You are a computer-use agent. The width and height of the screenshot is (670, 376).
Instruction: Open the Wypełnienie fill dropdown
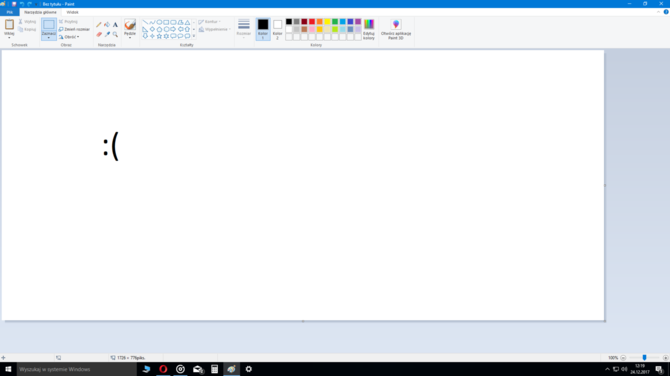click(215, 29)
